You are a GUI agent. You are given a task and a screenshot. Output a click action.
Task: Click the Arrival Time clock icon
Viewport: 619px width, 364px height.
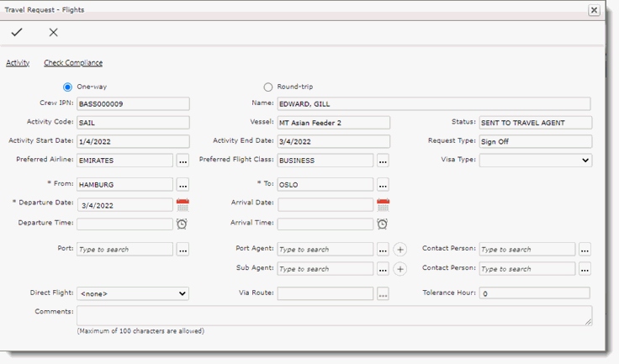(x=383, y=224)
